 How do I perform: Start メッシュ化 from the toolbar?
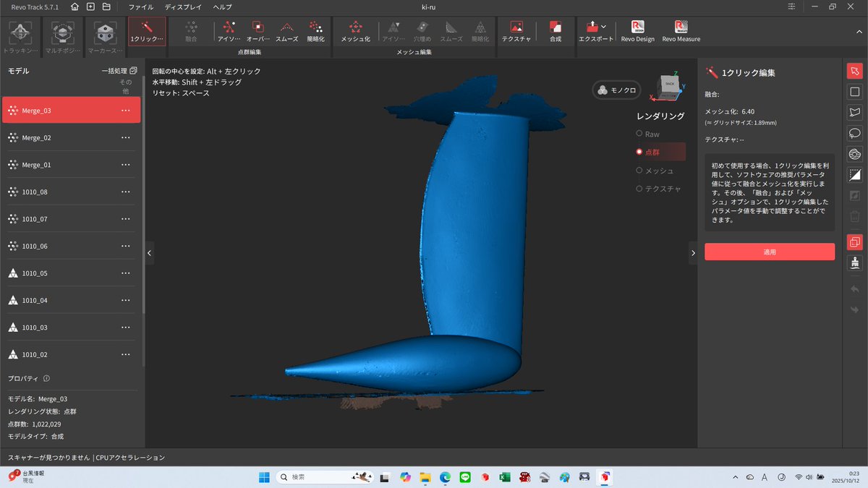[x=355, y=32]
